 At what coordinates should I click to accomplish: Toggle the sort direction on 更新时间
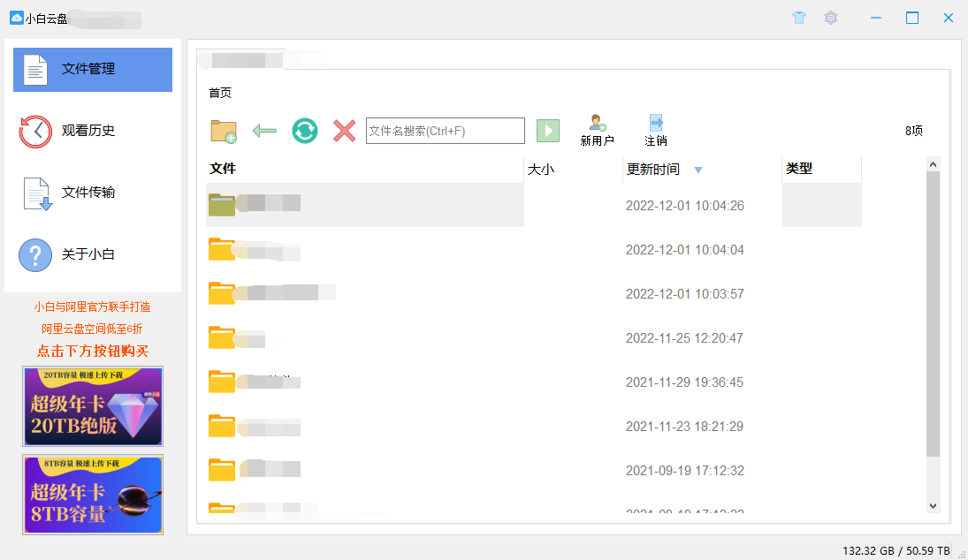point(654,169)
